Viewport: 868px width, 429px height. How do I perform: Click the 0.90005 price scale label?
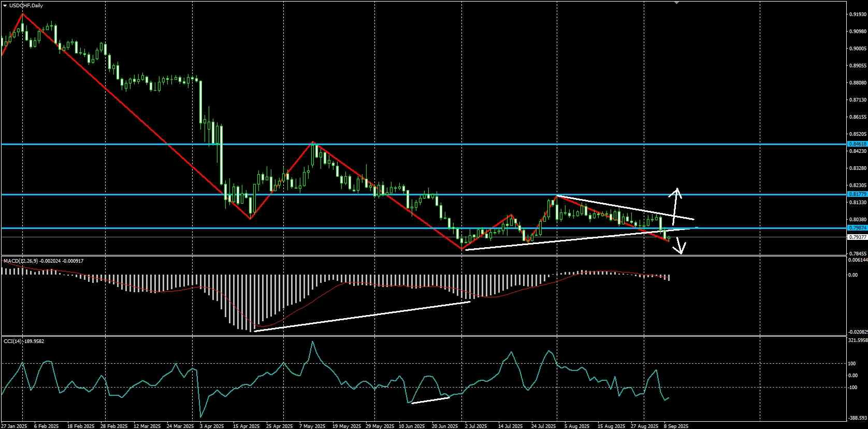click(858, 49)
